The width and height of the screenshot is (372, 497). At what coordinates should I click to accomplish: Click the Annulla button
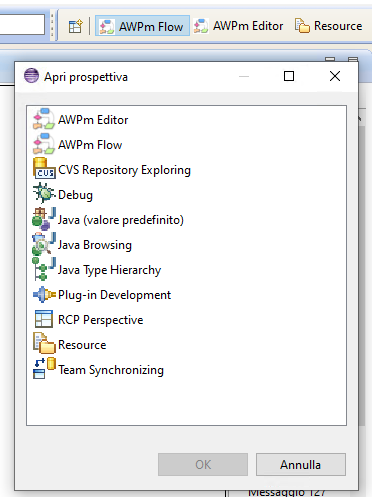pos(301,464)
